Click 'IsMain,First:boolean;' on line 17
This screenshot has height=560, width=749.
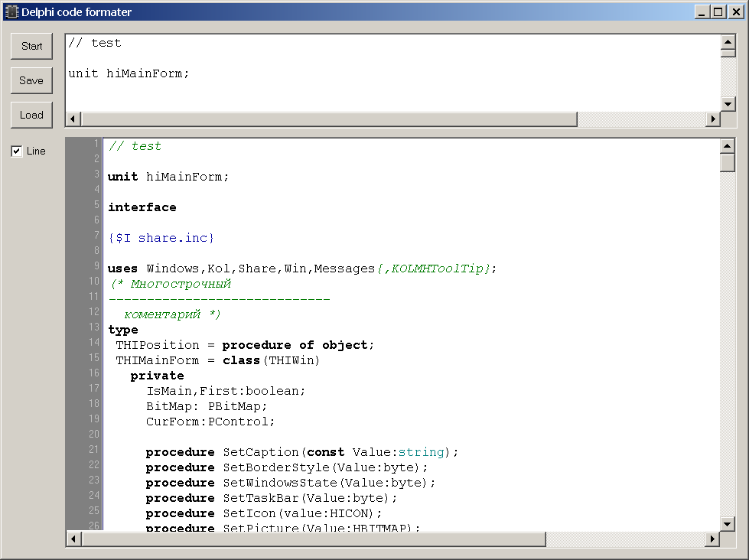[226, 391]
